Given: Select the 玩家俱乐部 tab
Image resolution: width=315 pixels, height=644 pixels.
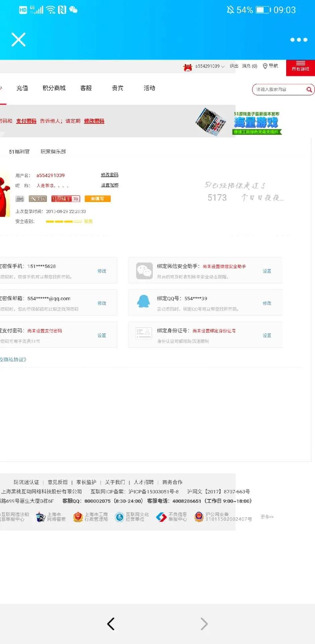Looking at the screenshot, I should coord(53,152).
